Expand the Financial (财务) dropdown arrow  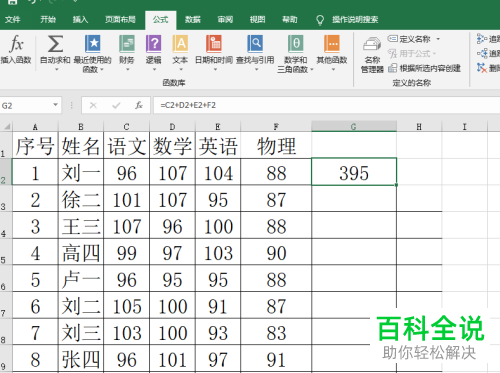128,69
